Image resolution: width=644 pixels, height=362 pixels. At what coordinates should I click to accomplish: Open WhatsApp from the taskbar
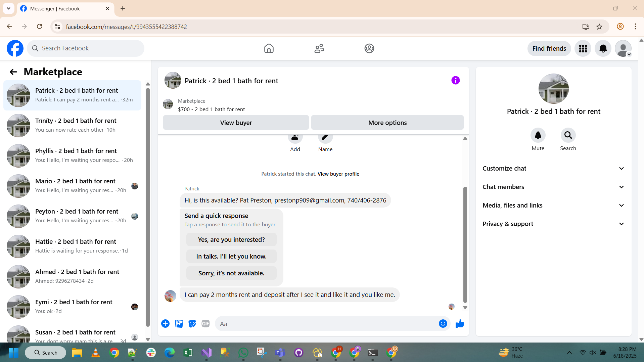pos(243,353)
